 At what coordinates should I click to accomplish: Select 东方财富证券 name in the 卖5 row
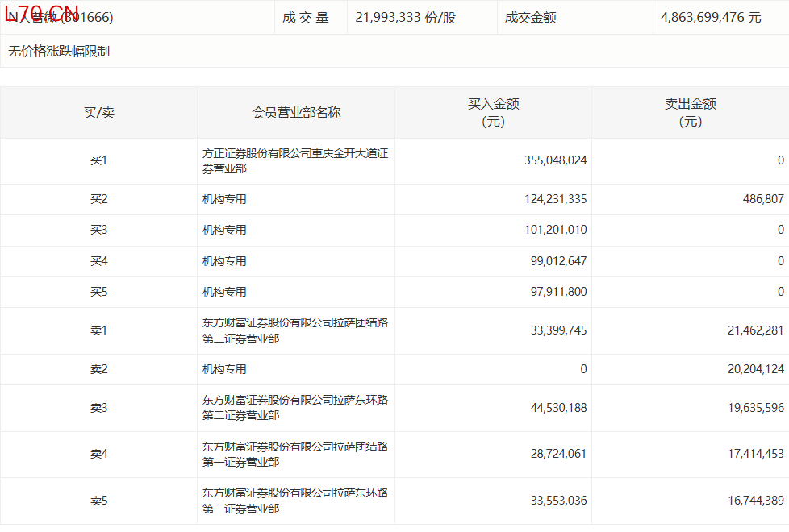pyautogui.click(x=295, y=501)
